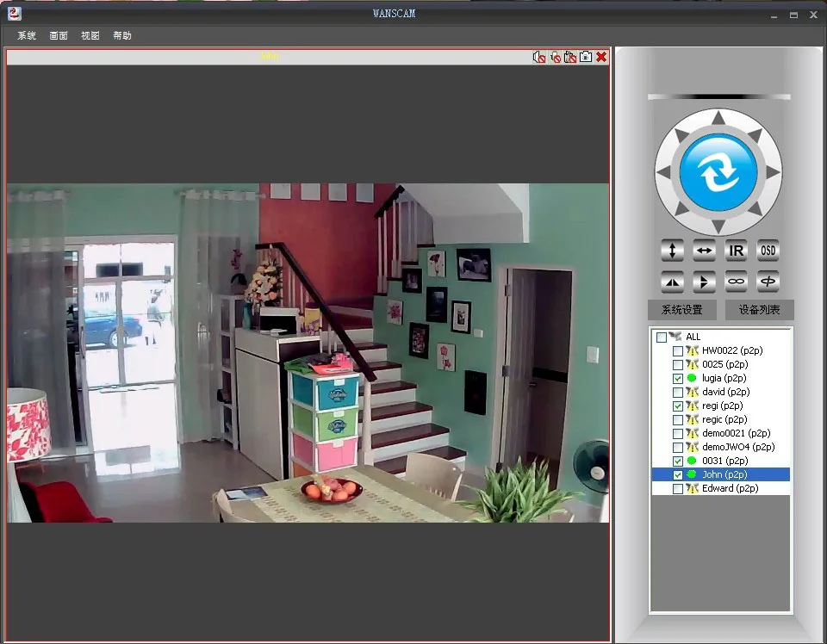Toggle the IR infrared button
The width and height of the screenshot is (827, 644).
736,251
